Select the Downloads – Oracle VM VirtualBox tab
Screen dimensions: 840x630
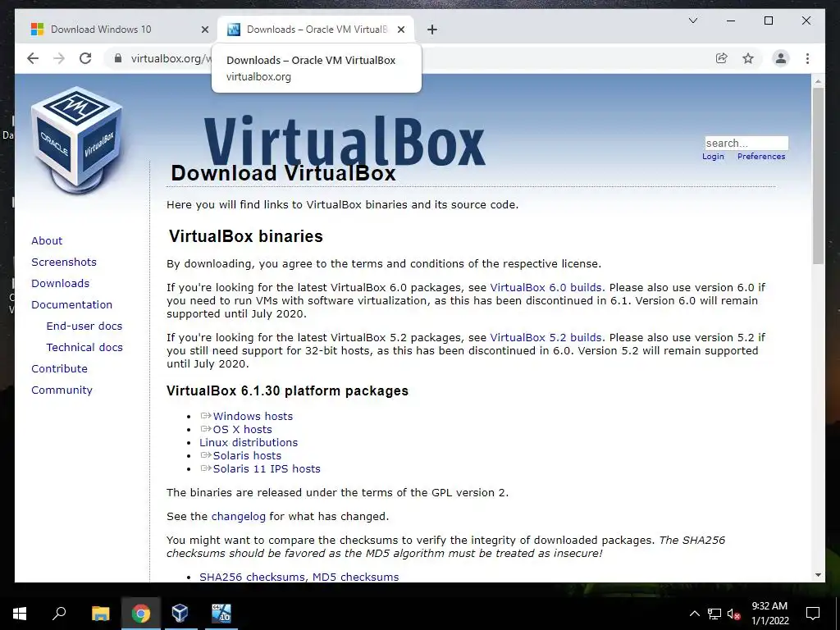point(316,30)
